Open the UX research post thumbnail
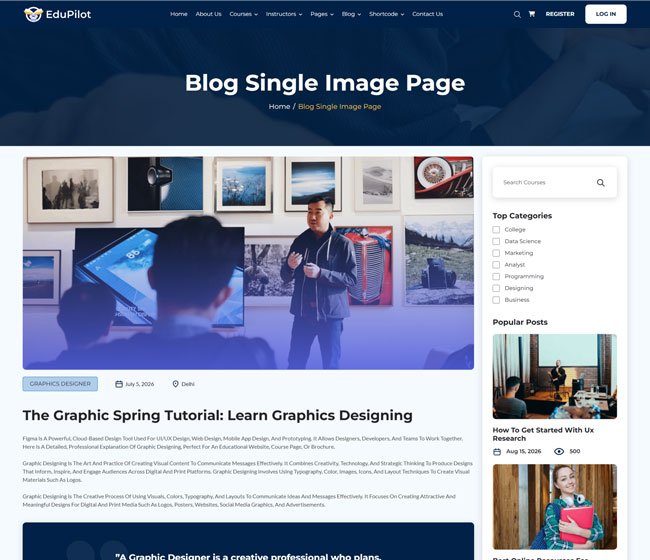This screenshot has width=650, height=560. pos(555,376)
